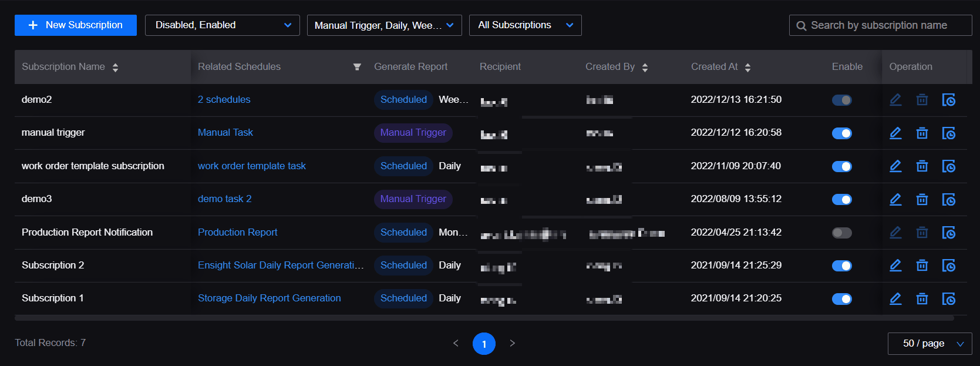Edit Production Report Notification subscription

[895, 233]
